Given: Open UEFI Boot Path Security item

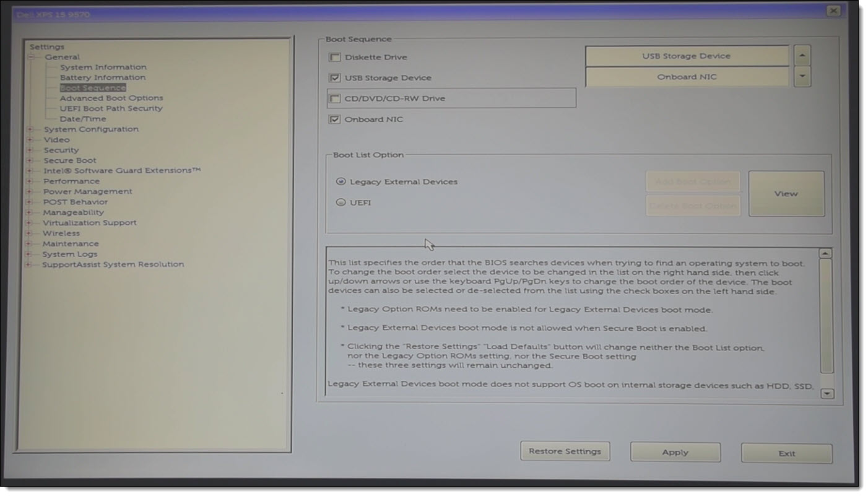Looking at the screenshot, I should click(111, 108).
